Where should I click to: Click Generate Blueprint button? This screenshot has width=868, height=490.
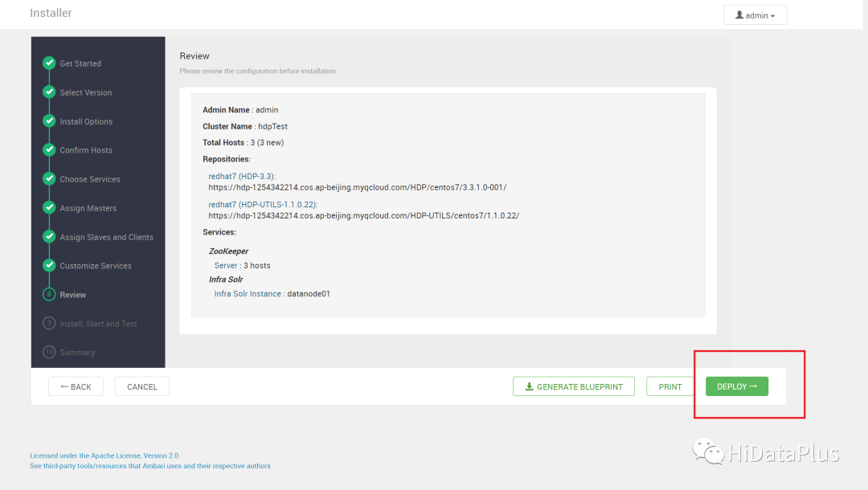point(574,386)
